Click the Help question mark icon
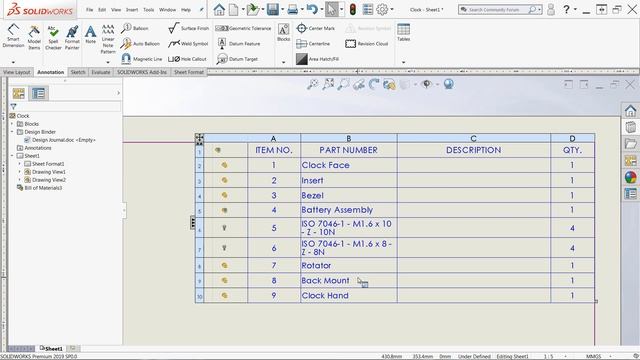The width and height of the screenshot is (640, 360). [566, 9]
